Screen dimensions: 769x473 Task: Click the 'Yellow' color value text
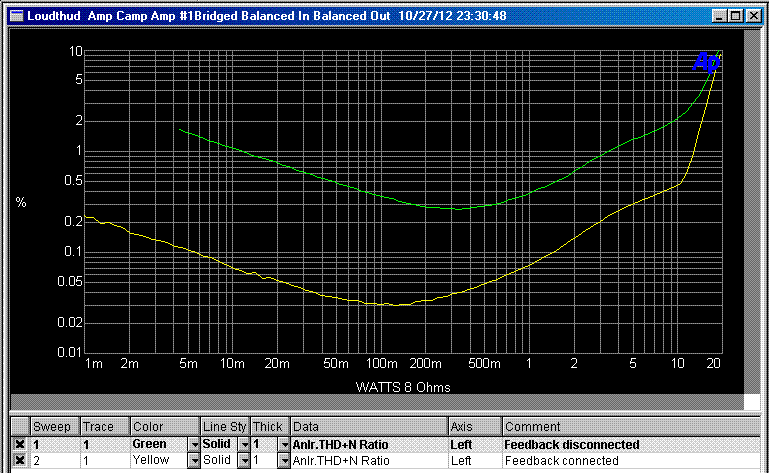(x=151, y=460)
